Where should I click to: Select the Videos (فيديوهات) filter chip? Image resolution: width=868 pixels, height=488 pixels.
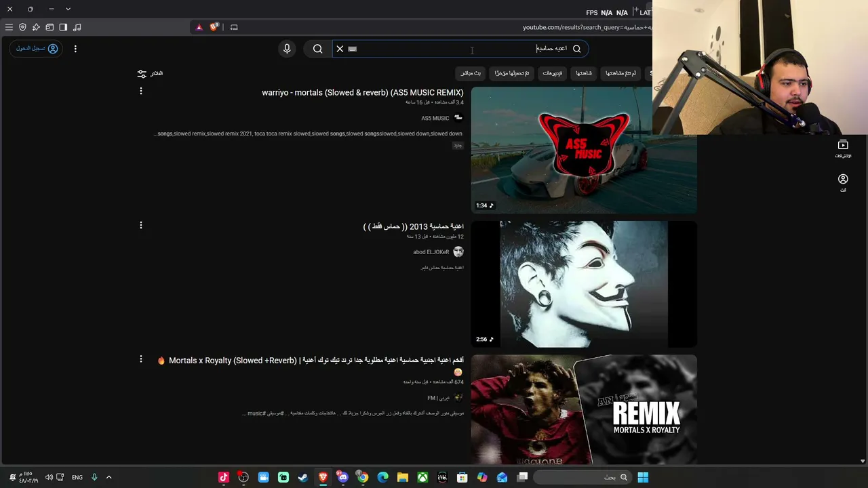click(553, 73)
